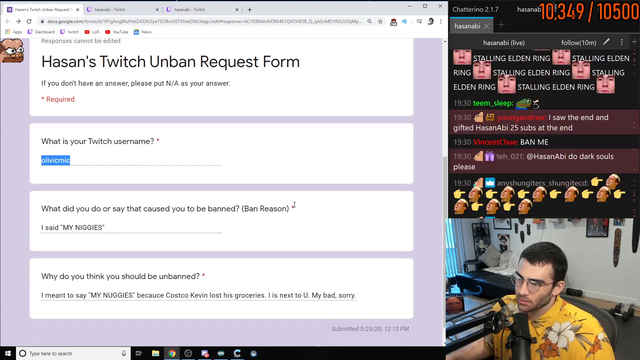Click the taskbar icon with red badge
Image resolution: width=640 pixels, height=360 pixels.
point(204,353)
